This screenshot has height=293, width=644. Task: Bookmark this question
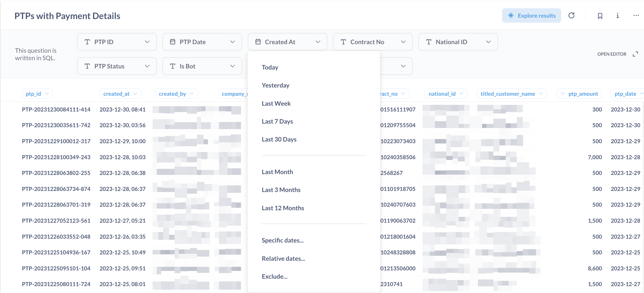[x=600, y=16]
